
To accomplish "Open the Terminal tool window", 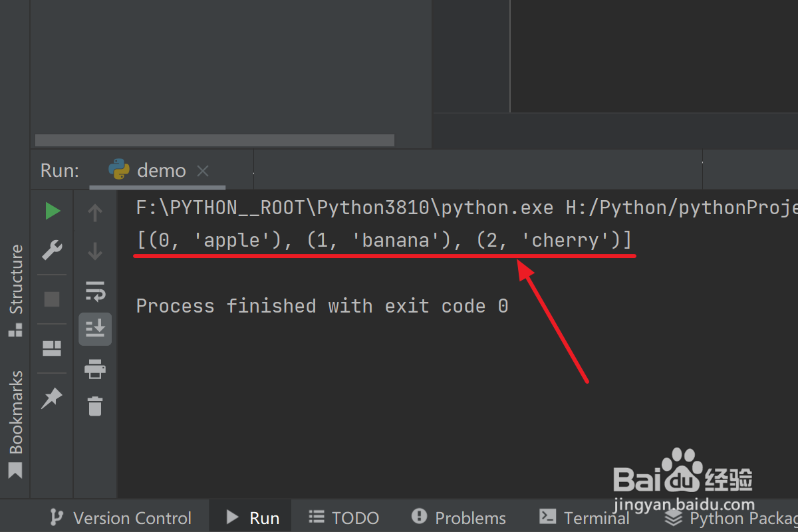I will tap(584, 517).
